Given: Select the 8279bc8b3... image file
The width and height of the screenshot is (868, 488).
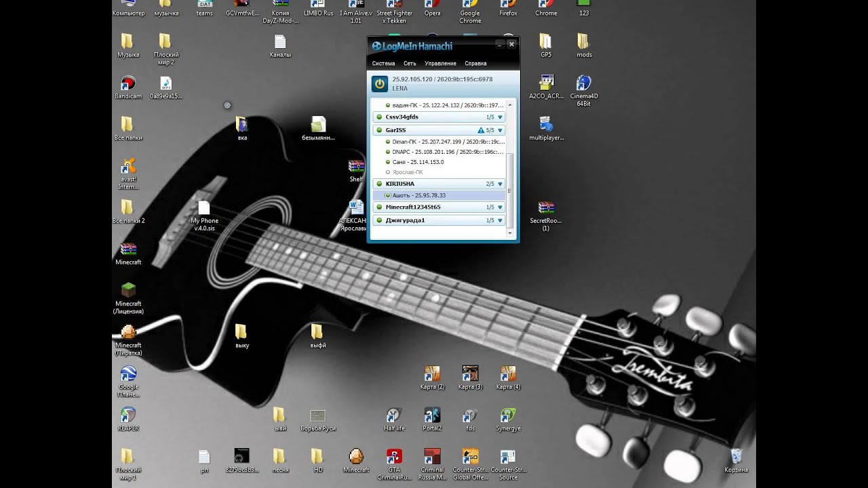Looking at the screenshot, I should point(242,460).
